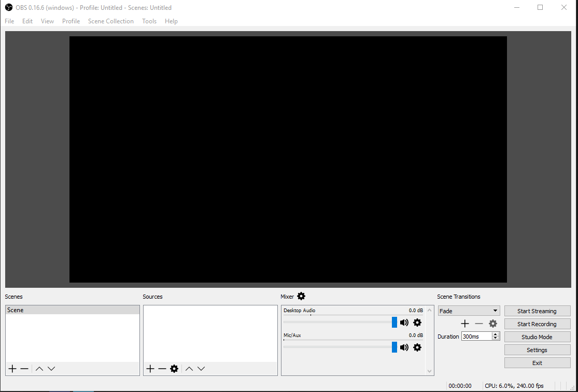Maximize the OBS window
The image size is (578, 392).
[540, 7]
